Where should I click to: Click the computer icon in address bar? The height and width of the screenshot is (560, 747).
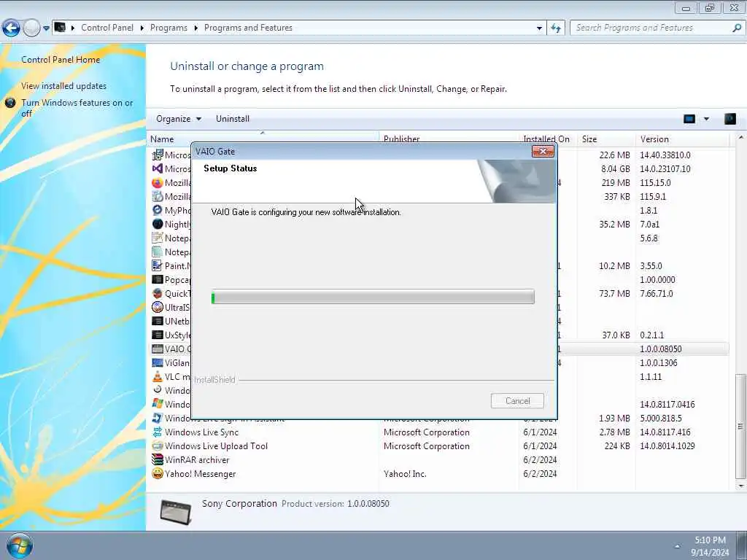pos(60,28)
